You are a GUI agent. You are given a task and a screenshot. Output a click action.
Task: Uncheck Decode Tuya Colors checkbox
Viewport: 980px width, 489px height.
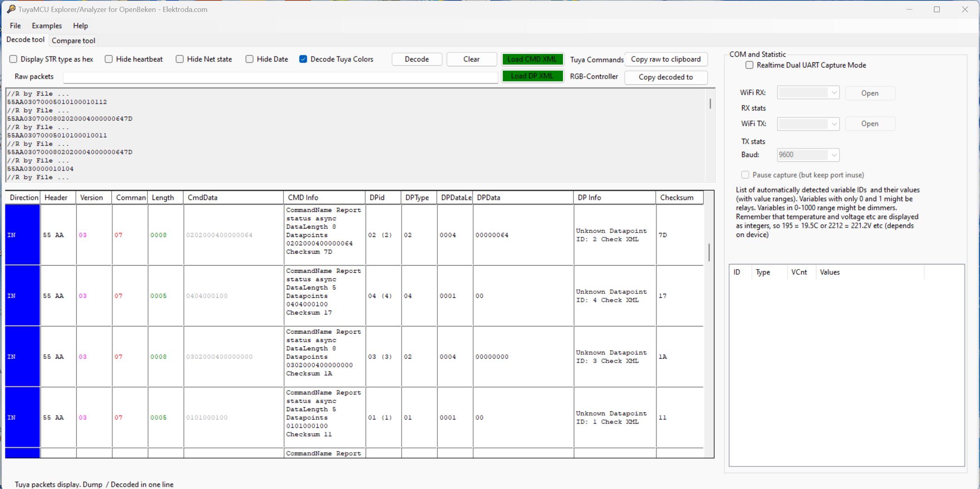coord(303,59)
